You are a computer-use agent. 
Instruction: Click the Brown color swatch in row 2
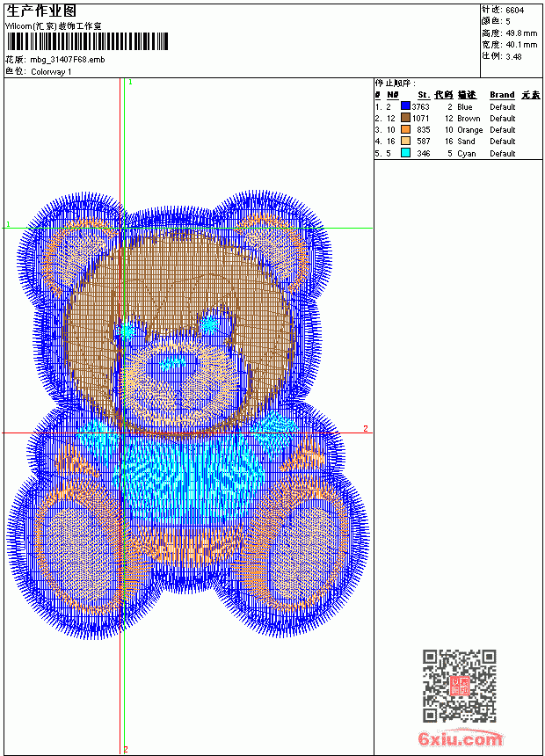[x=405, y=118]
